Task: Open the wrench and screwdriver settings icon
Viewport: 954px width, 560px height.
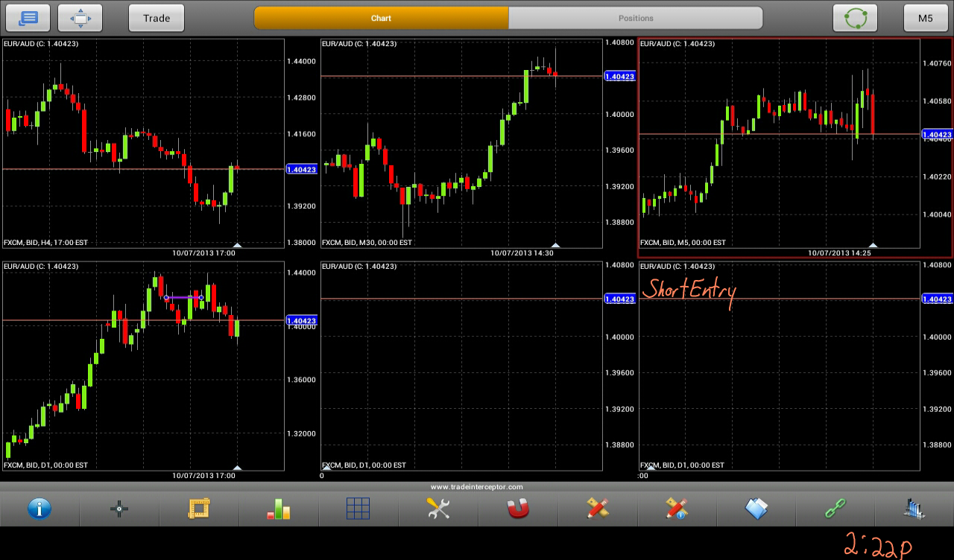Action: 438,509
